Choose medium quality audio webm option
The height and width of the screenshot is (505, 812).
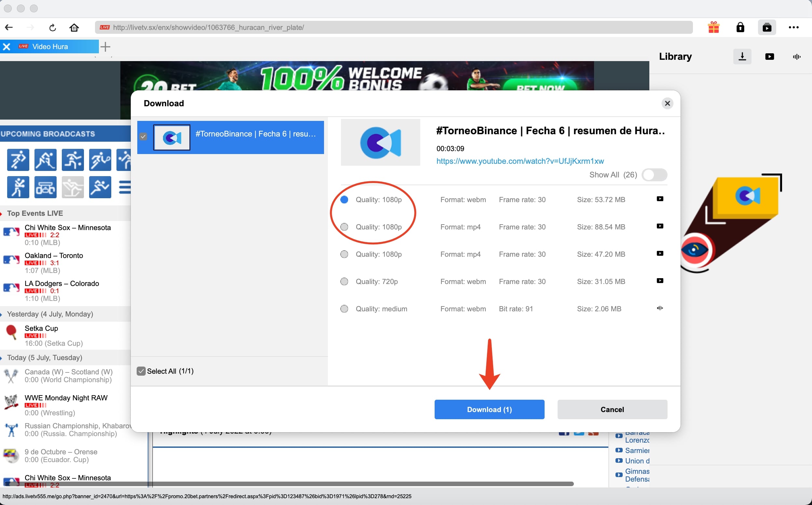coord(344,309)
